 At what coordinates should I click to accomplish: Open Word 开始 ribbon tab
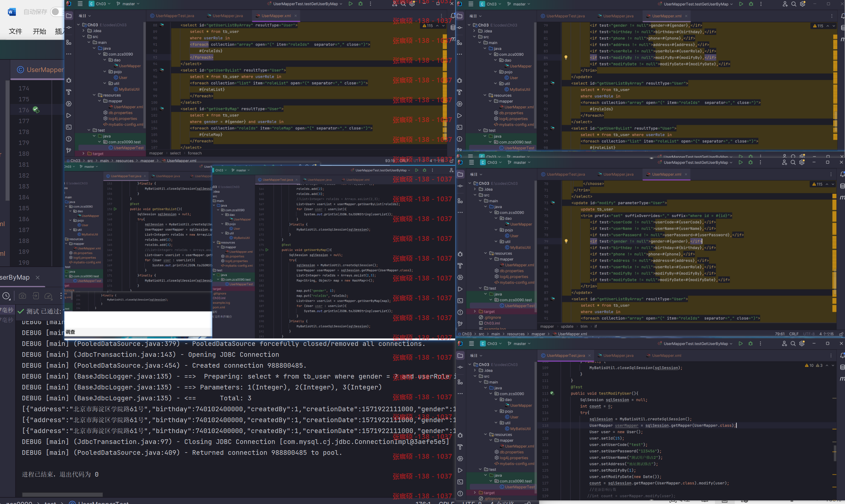[x=39, y=31]
